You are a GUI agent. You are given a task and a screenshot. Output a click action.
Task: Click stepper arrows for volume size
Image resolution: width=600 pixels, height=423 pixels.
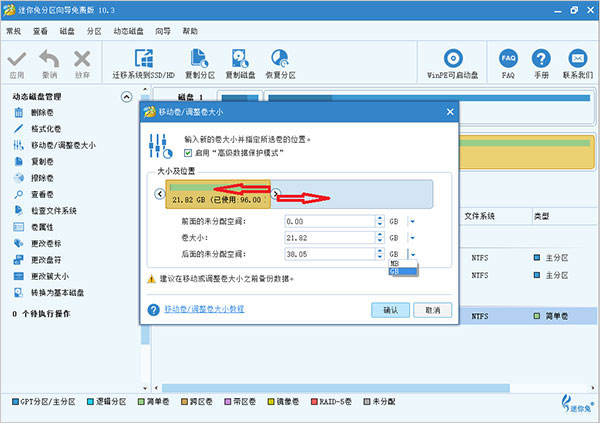(380, 238)
